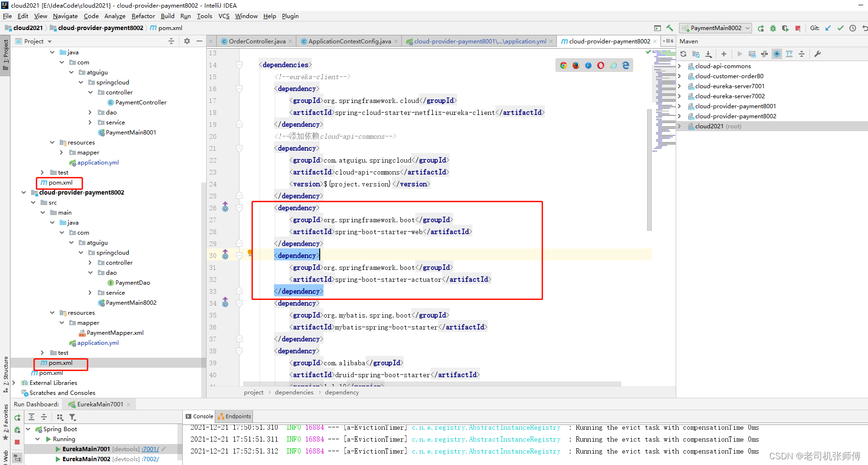Click Rerun icon in Run Dashboard sidebar
This screenshot has height=465, width=868.
(17, 417)
